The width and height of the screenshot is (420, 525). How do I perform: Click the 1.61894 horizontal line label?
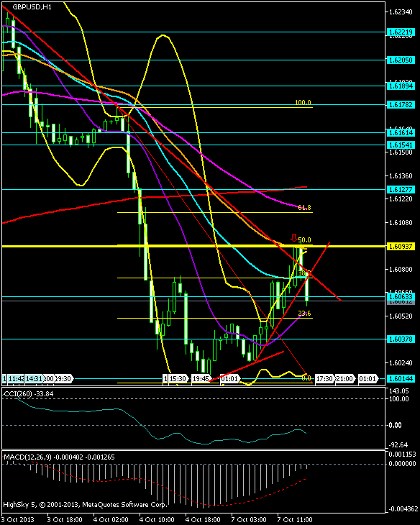point(401,86)
